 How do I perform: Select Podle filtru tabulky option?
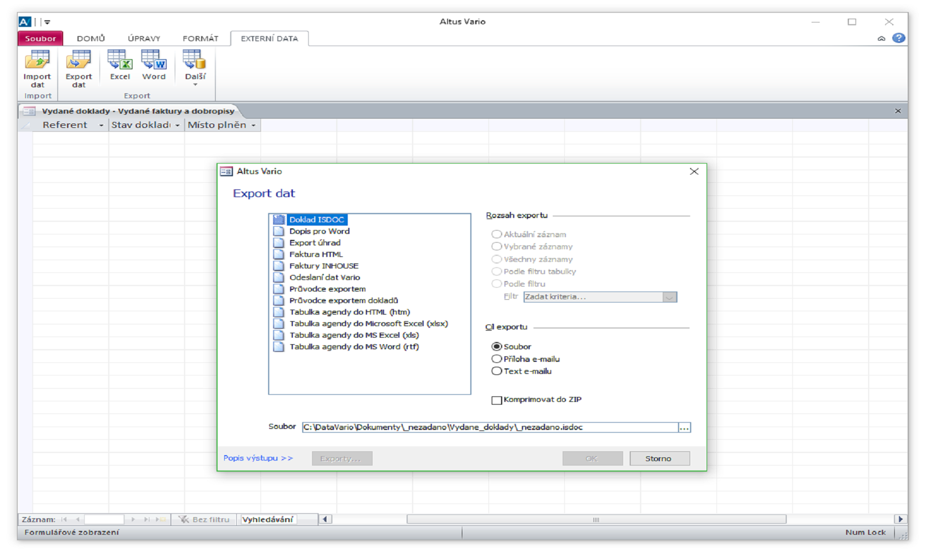tap(497, 271)
